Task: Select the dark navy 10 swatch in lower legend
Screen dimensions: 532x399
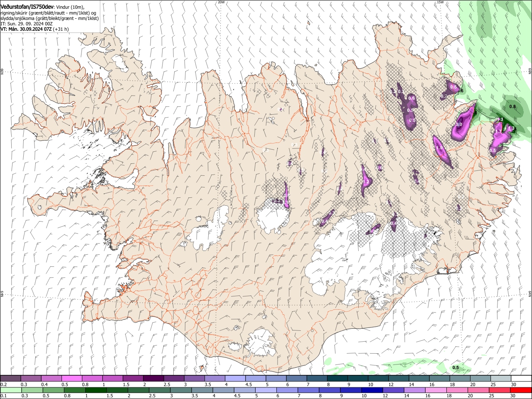Action: coord(372,390)
